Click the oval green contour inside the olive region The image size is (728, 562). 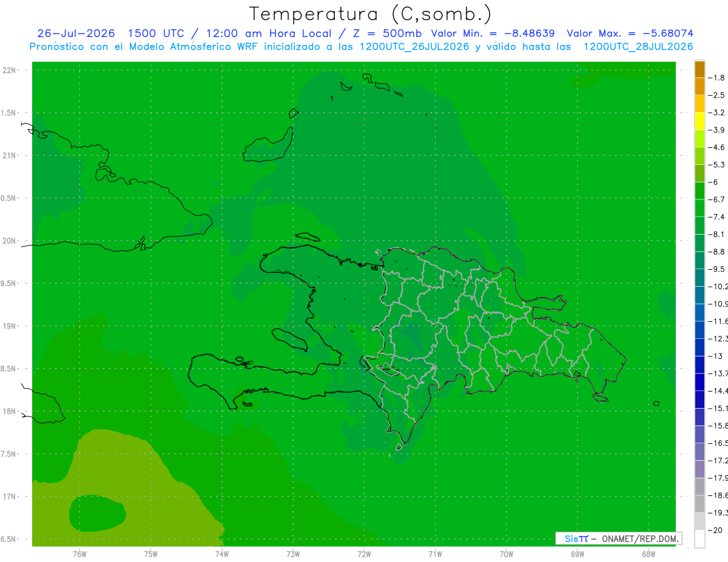tap(97, 513)
